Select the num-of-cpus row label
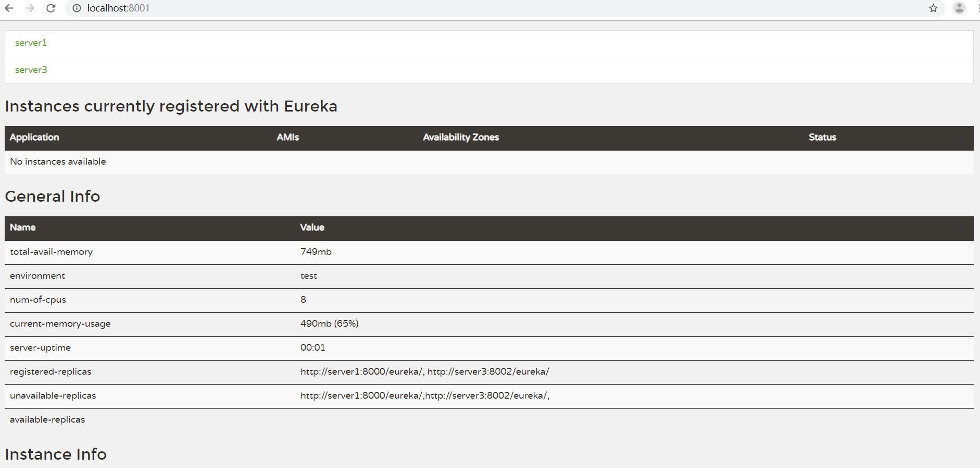Screen dimensions: 980x468 point(38,300)
